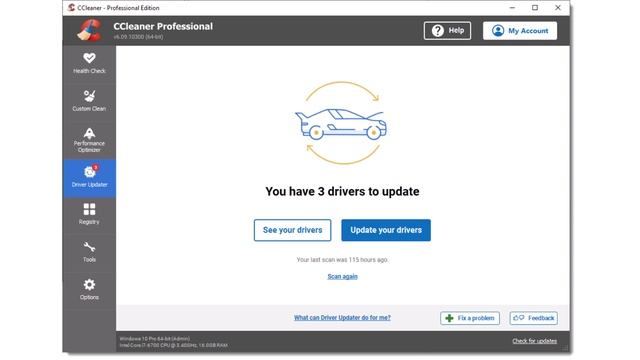
Task: Click the 'Your last scan was 115 hours ago' text
Action: coord(342,260)
